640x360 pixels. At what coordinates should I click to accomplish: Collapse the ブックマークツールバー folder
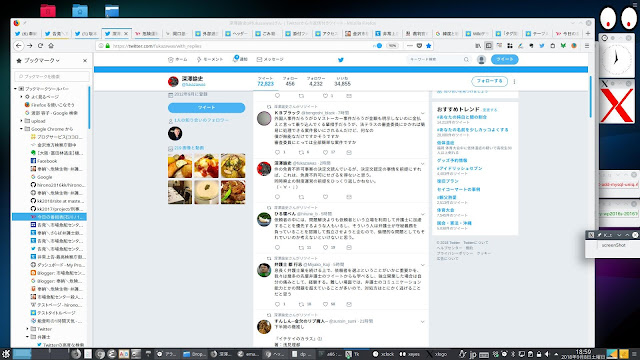pyautogui.click(x=16, y=89)
